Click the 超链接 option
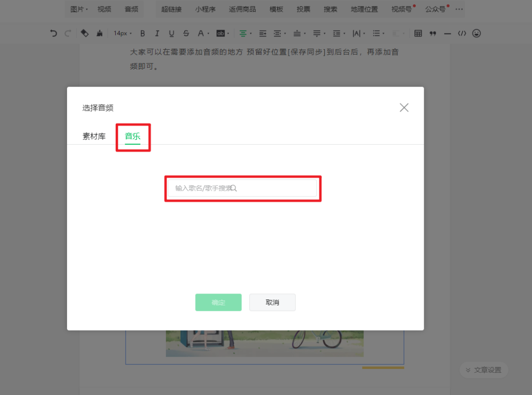Image resolution: width=532 pixels, height=395 pixels. 171,9
